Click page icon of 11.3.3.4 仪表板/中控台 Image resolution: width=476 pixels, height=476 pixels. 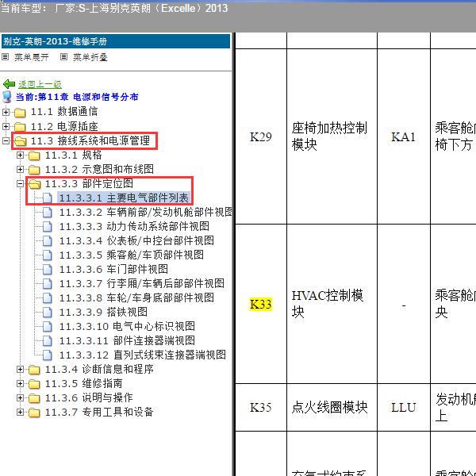coord(48,241)
